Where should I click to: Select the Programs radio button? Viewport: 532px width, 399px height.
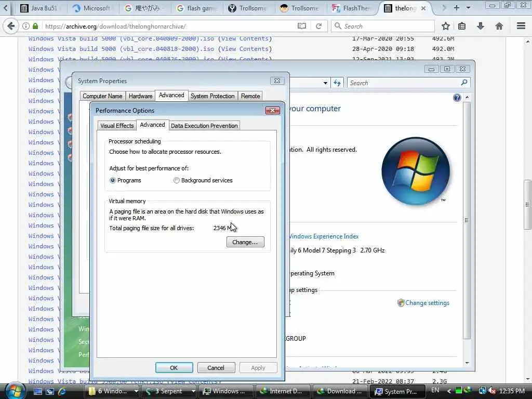[113, 180]
